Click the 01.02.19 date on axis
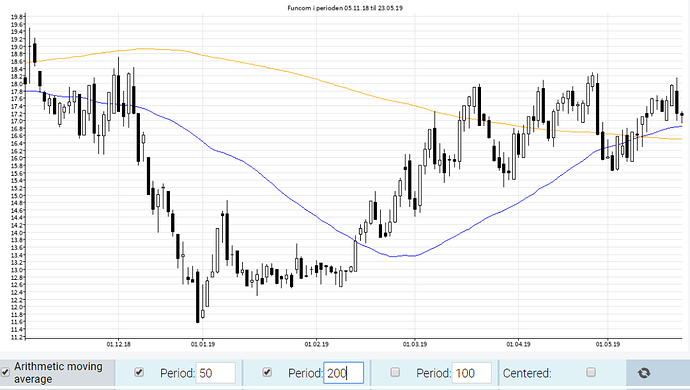The width and height of the screenshot is (690, 390). 316,344
